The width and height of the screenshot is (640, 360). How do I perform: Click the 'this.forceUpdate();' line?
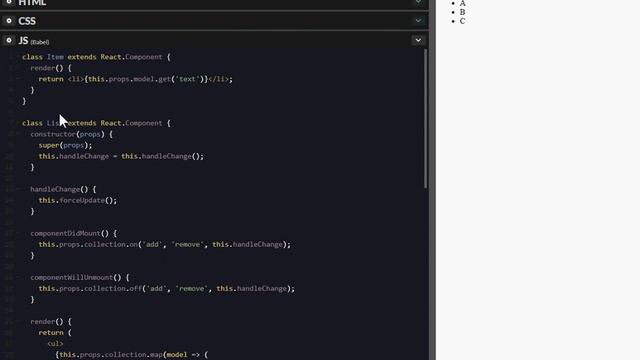coord(78,200)
